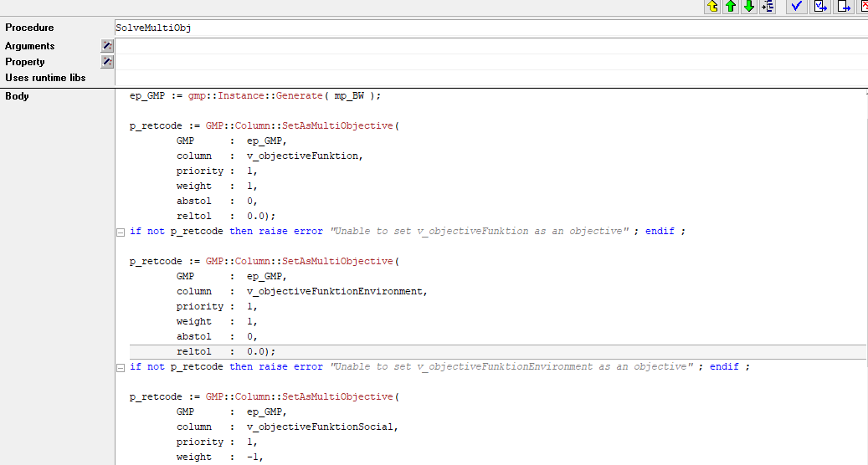
Task: Click the check, commit and close icon
Action: pos(819,6)
